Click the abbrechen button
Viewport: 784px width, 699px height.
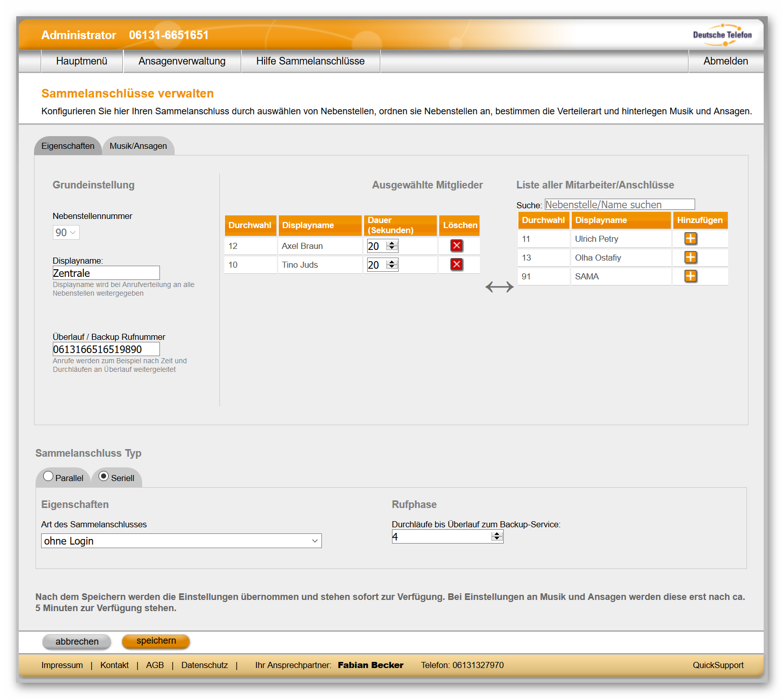[x=77, y=642]
